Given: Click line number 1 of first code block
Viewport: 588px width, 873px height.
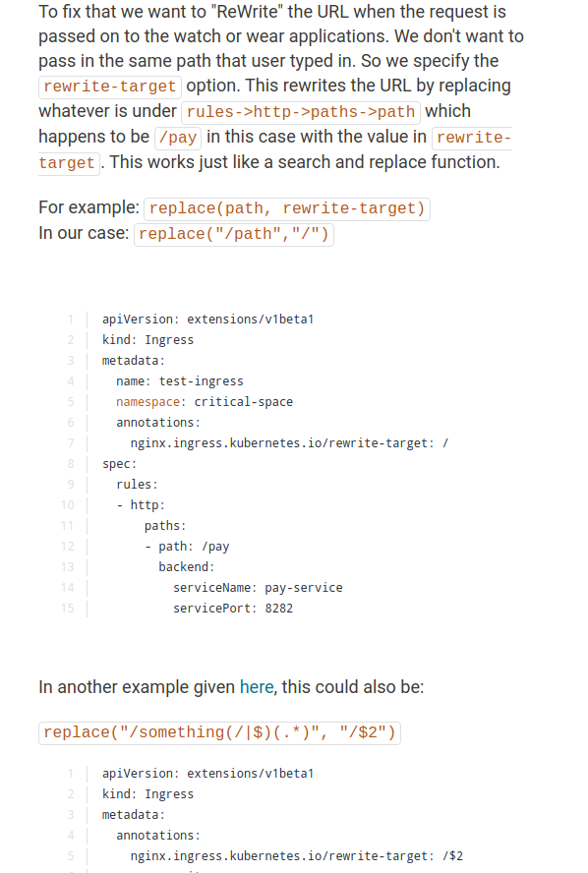Looking at the screenshot, I should [x=71, y=320].
